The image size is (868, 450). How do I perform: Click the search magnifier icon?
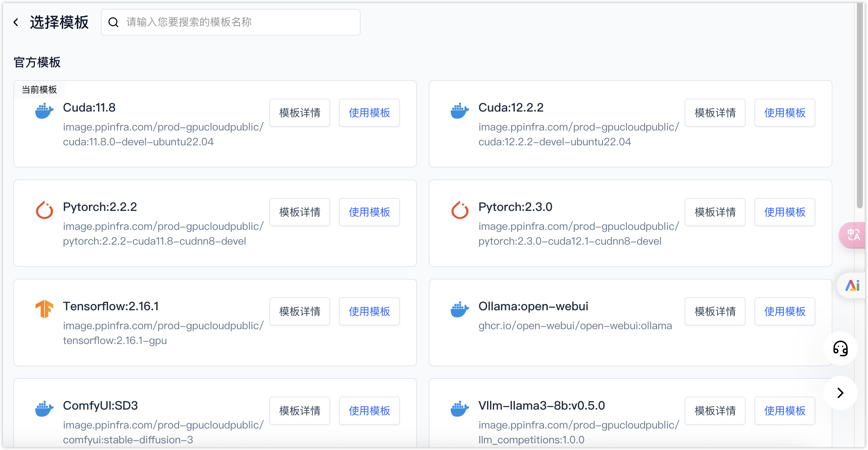click(114, 23)
